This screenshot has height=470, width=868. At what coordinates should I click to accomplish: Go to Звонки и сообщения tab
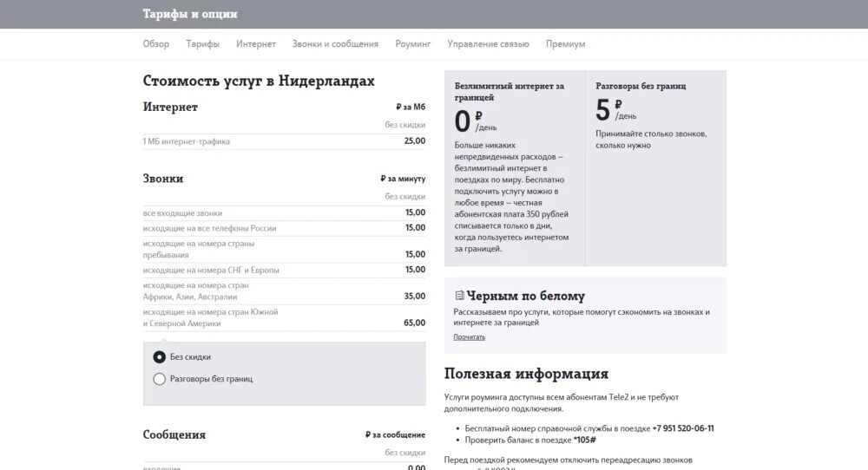click(335, 43)
